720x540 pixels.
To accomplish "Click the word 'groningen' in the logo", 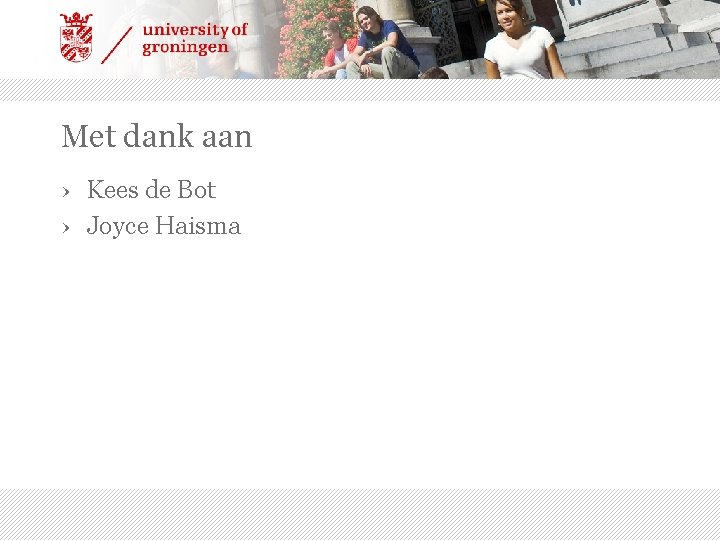I will [x=186, y=49].
